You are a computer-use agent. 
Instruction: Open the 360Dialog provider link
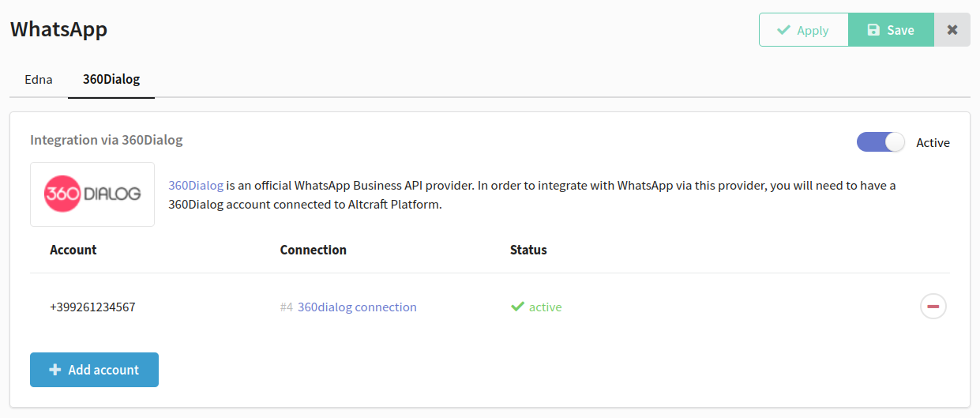pos(196,186)
